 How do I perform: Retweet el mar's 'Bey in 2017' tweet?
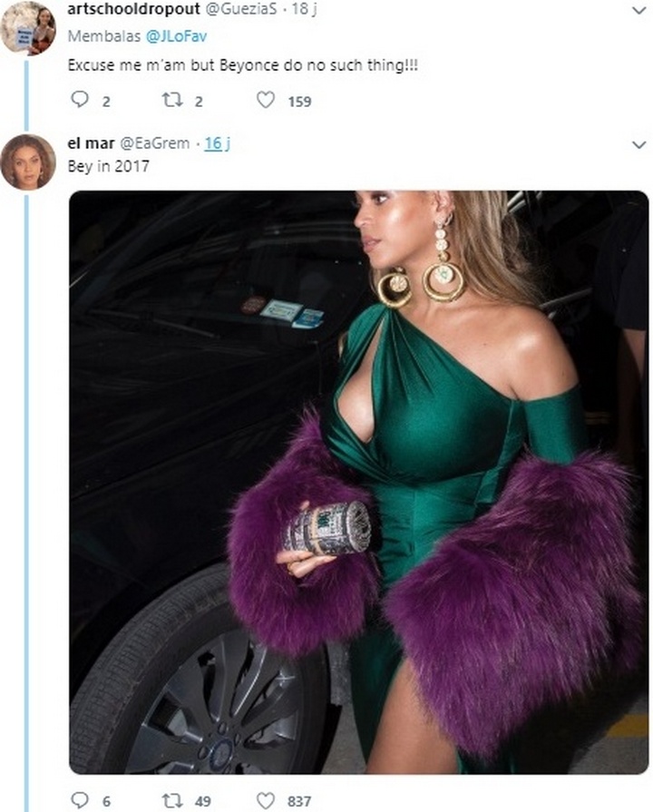(x=171, y=800)
